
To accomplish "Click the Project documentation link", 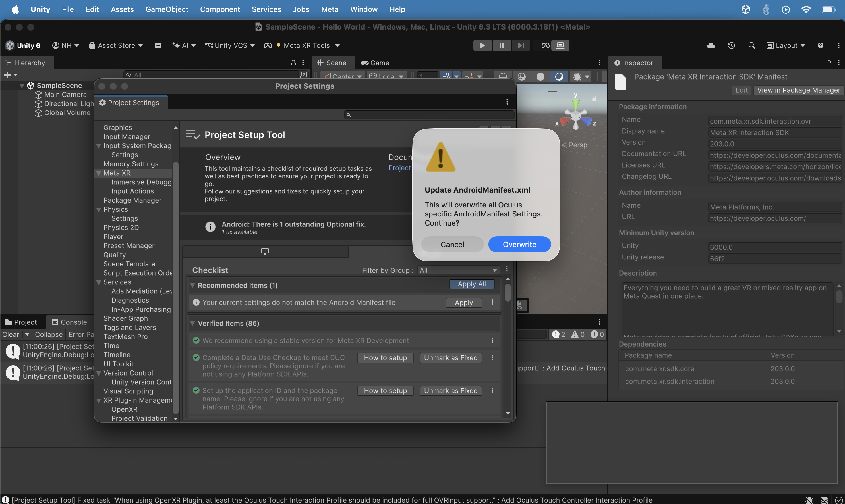I will [x=399, y=168].
